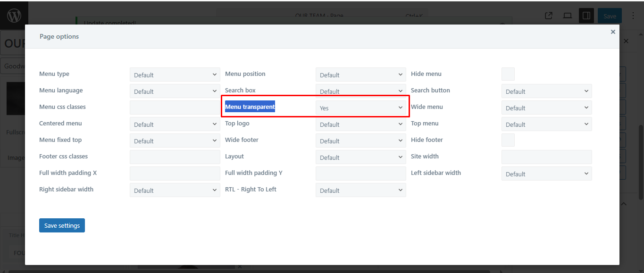Click the Save button in editor header
Viewport: 644px width, 273px height.
point(610,16)
